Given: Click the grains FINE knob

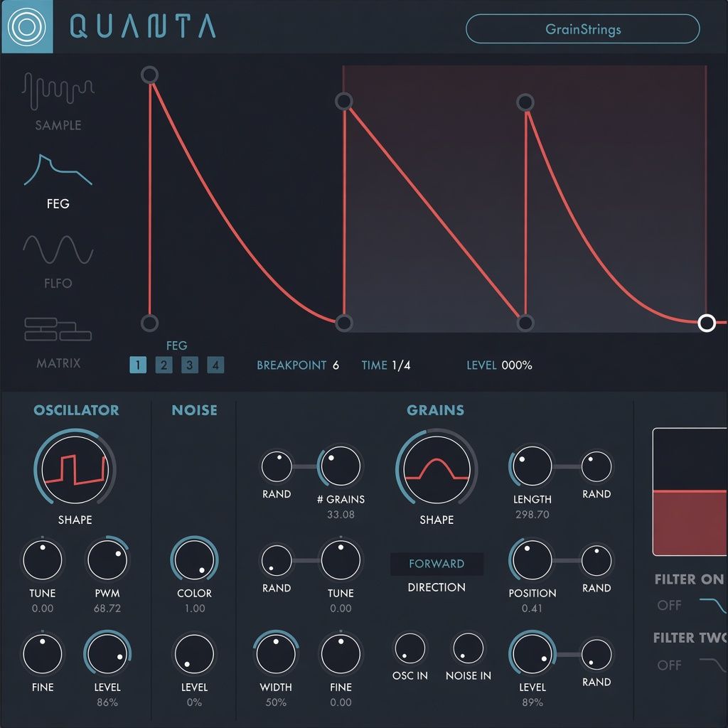Looking at the screenshot, I should [341, 653].
